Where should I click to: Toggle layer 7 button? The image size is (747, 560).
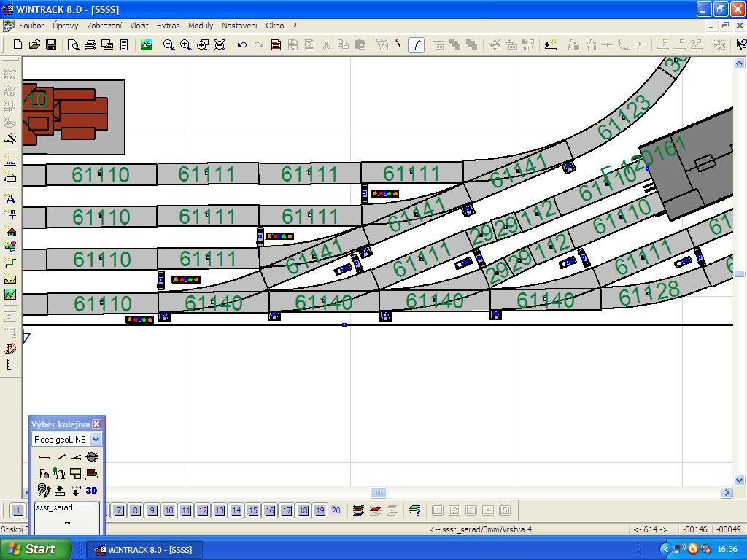(x=119, y=510)
